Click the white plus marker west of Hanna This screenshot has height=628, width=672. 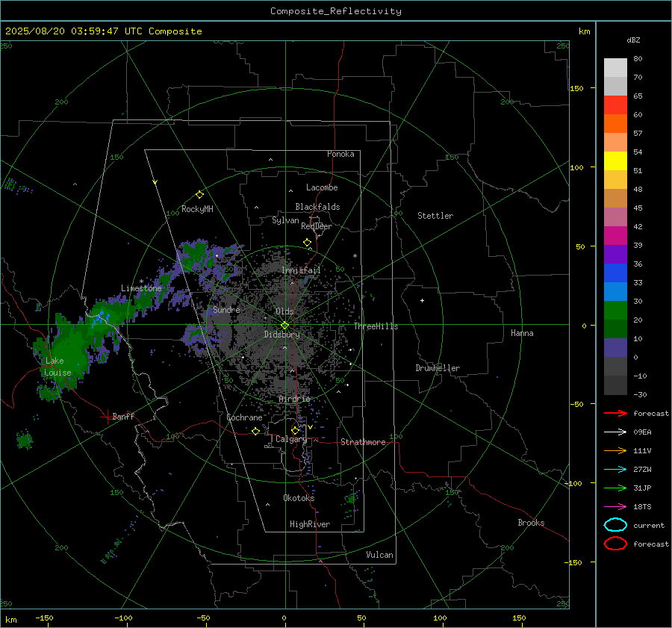[x=422, y=300]
